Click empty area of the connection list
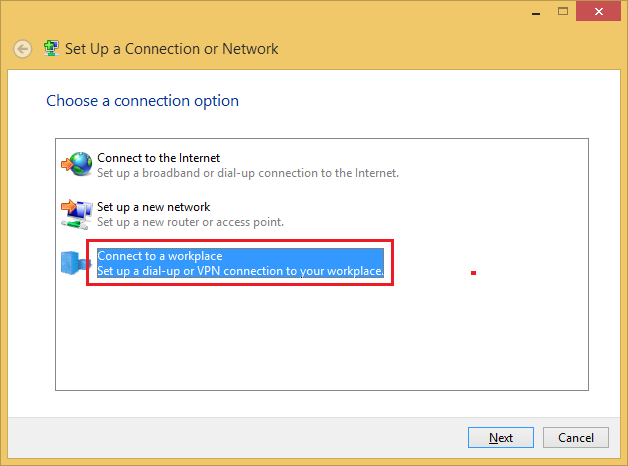This screenshot has height=466, width=628. pyautogui.click(x=322, y=336)
